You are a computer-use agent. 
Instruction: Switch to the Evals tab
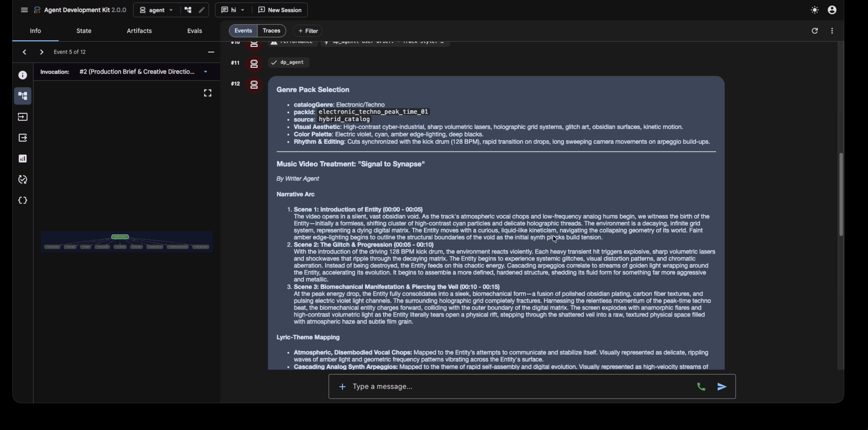pos(194,31)
